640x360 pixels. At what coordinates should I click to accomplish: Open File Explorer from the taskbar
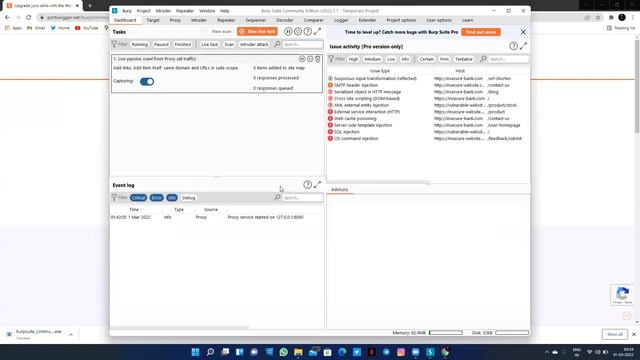coord(298,352)
